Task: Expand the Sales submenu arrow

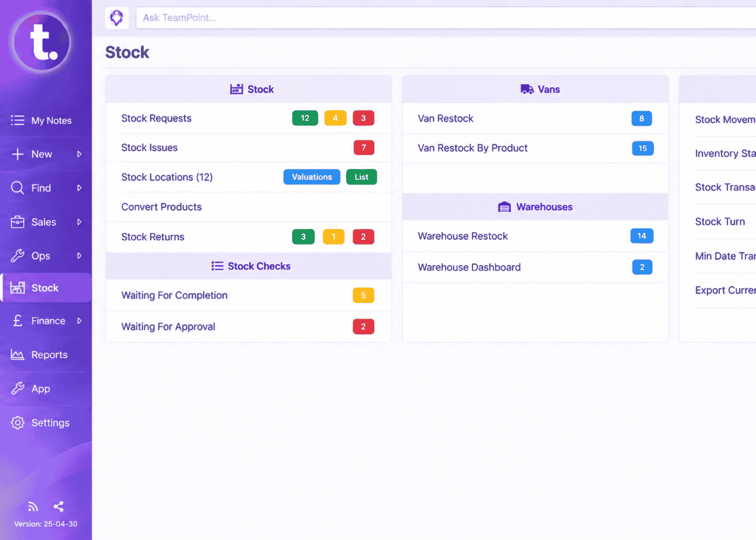Action: click(x=79, y=222)
